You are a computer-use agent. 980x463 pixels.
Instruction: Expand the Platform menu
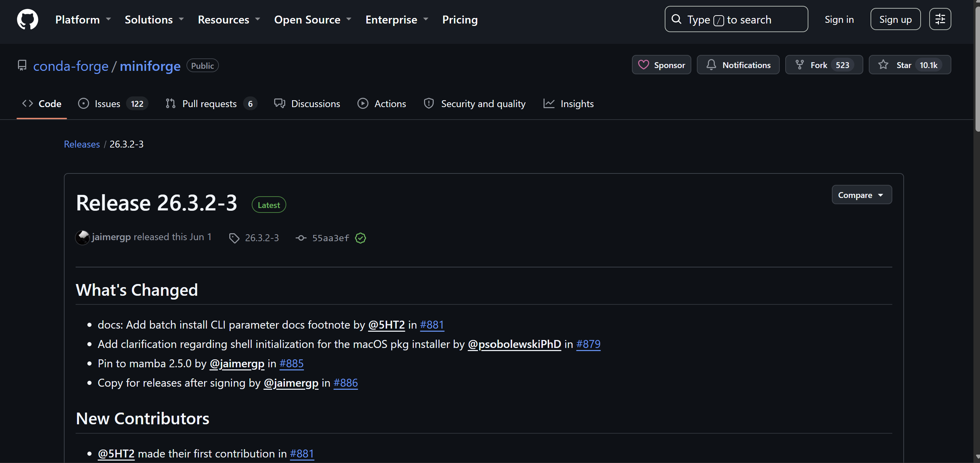83,19
